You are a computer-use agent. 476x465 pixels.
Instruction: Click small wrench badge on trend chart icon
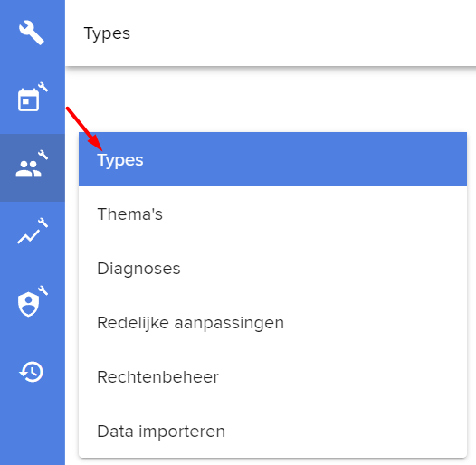[x=43, y=223]
